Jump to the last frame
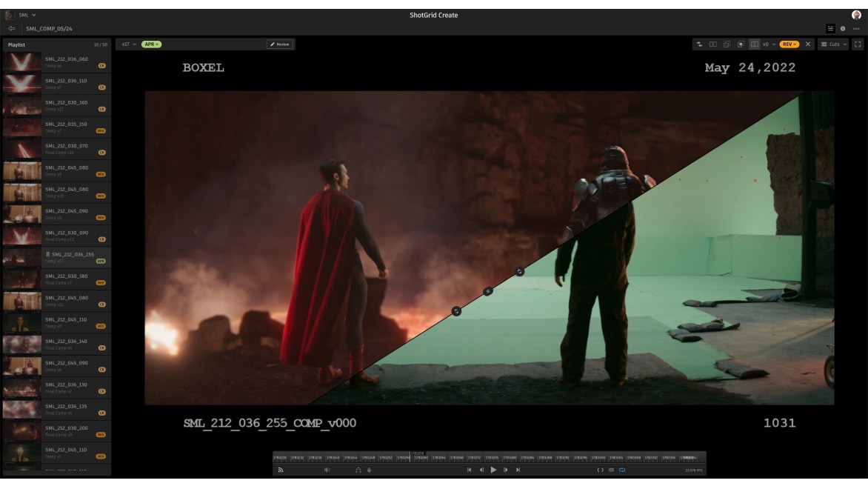 518,470
